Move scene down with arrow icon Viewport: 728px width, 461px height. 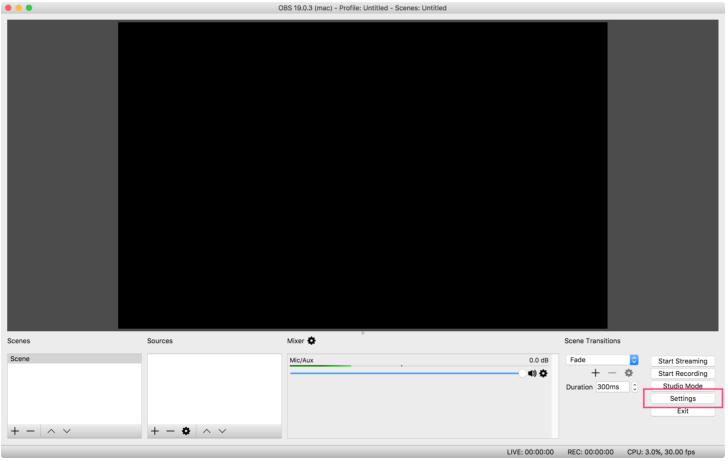[67, 431]
